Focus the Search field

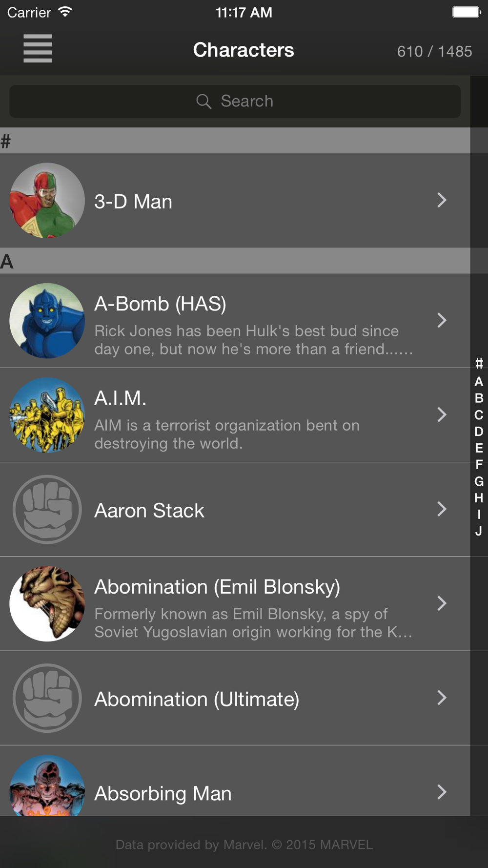235,102
